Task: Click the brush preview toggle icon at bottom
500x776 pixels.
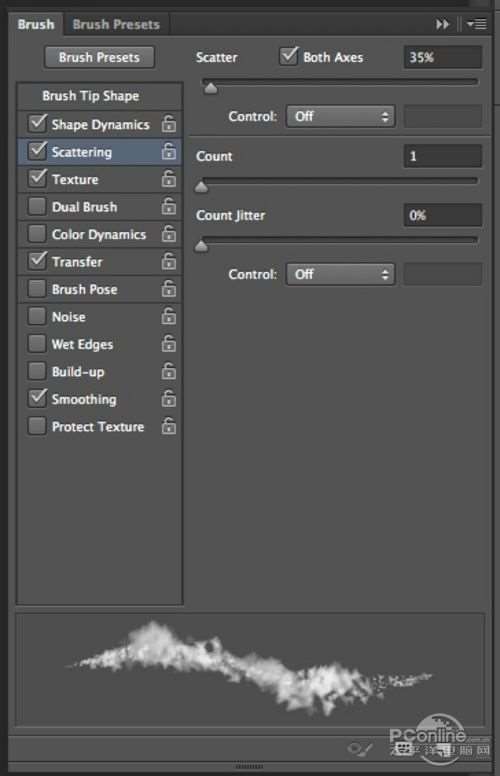Action: point(360,748)
